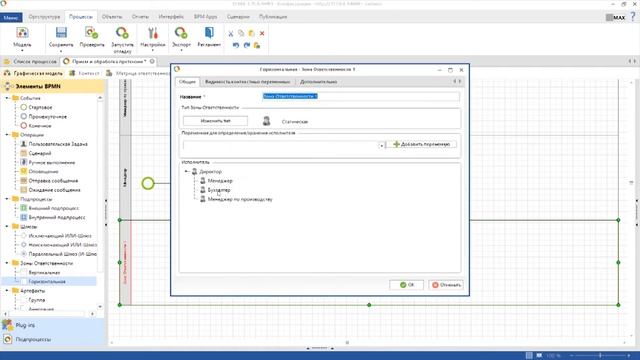Select the Конечное event element
The image size is (640, 360).
(x=40, y=126)
